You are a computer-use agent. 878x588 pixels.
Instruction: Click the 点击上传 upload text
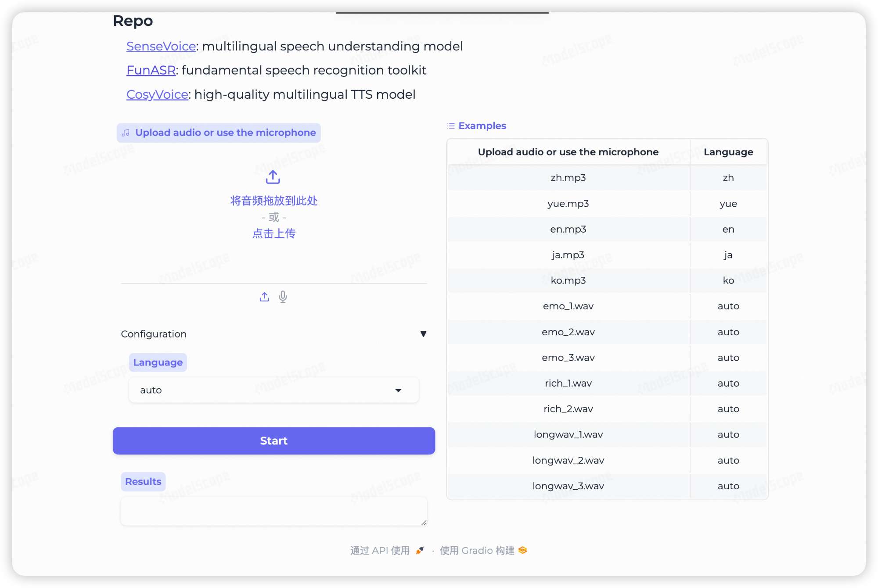273,233
